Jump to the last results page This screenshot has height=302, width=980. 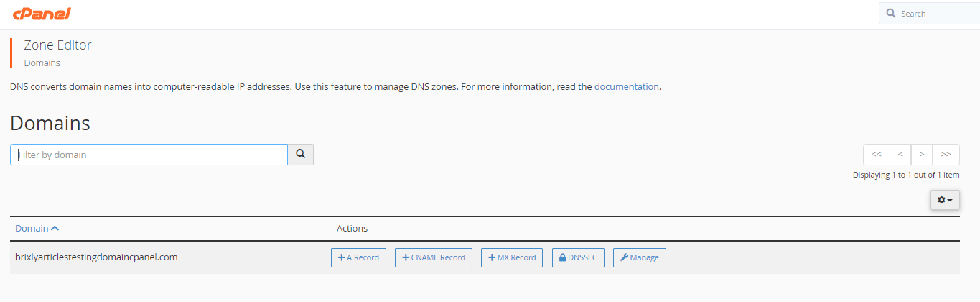pos(946,155)
